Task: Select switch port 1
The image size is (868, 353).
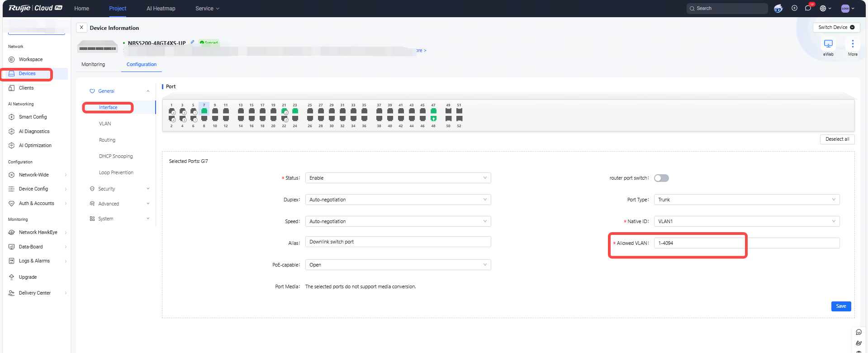Action: 171,110
